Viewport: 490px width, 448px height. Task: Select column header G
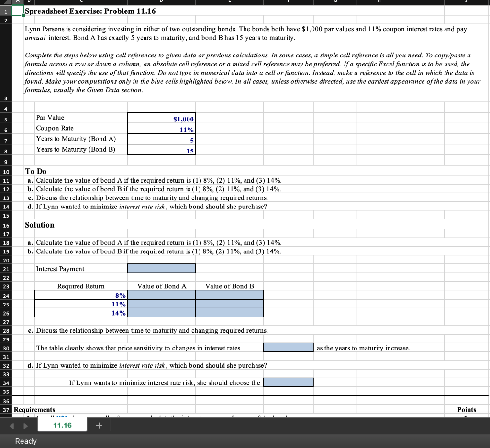334,2
